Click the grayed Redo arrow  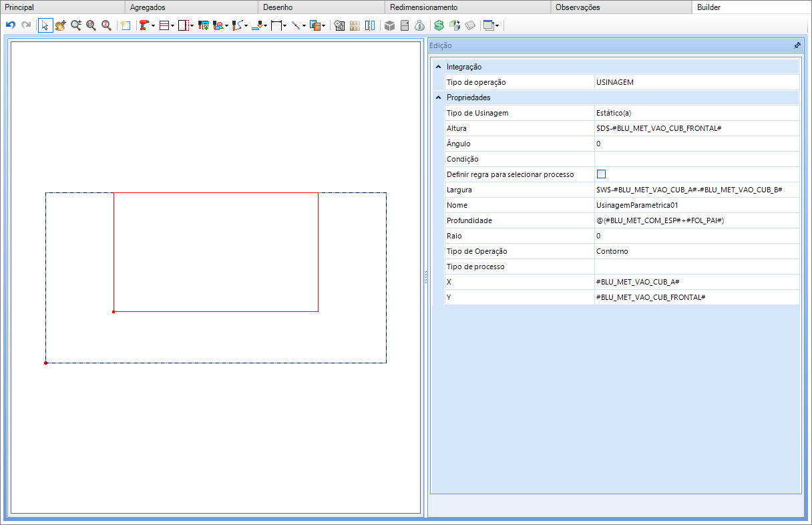pos(26,25)
